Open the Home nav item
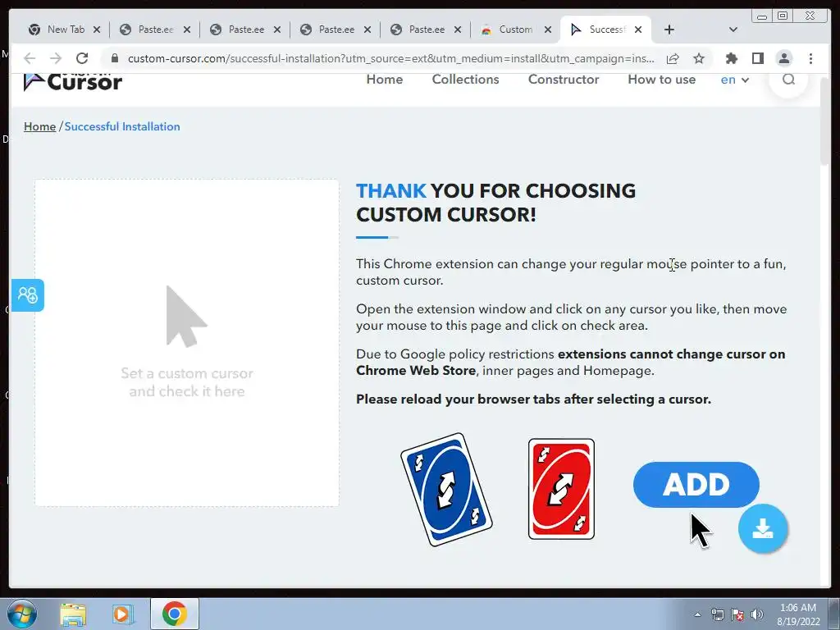 pyautogui.click(x=385, y=80)
